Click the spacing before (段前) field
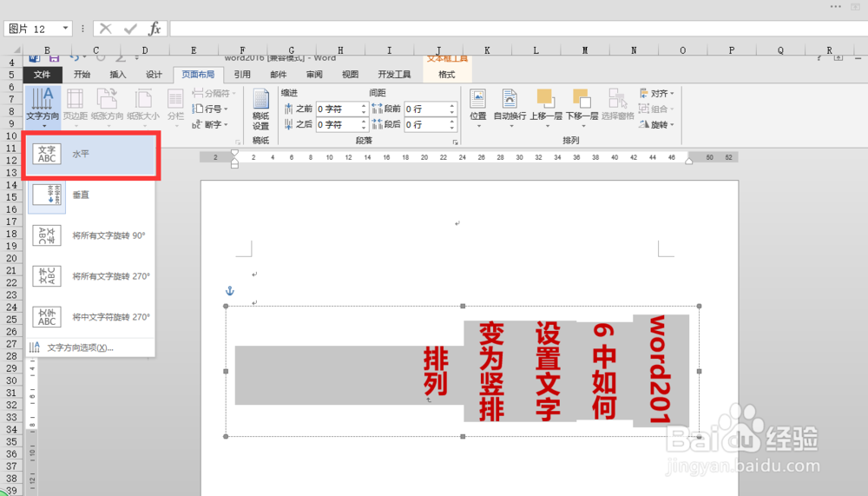The image size is (868, 496). [426, 109]
